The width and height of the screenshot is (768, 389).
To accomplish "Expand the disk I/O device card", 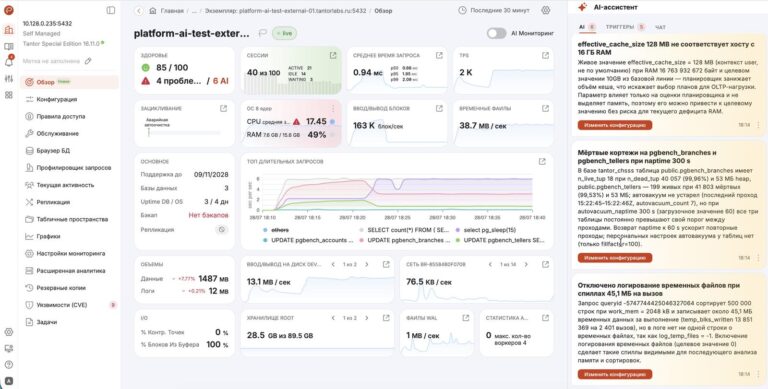I will (x=386, y=265).
